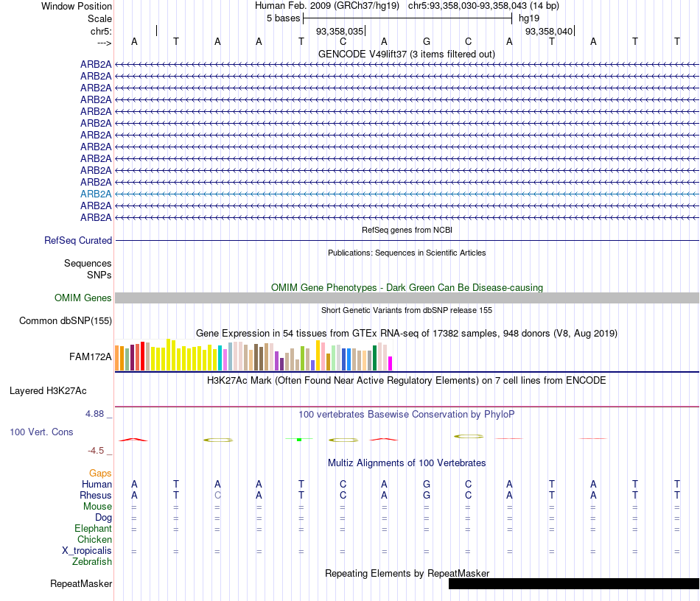Screen dimensions: 700x601
Task: Click the G base in the Rhesus alignment row
Action: pyautogui.click(x=427, y=495)
